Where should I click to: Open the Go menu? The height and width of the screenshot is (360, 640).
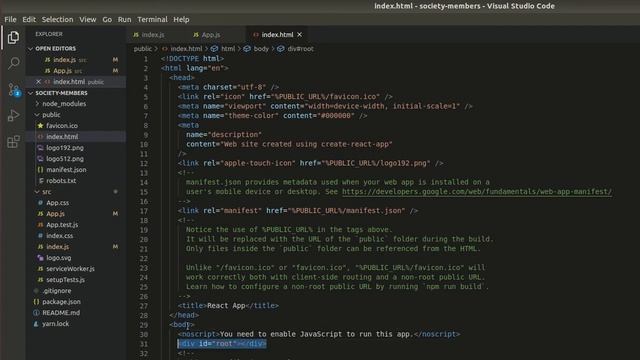pyautogui.click(x=107, y=20)
